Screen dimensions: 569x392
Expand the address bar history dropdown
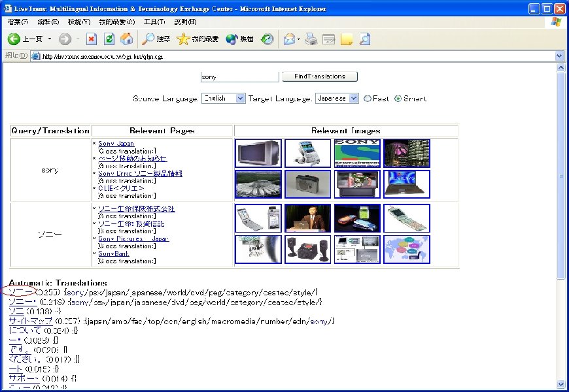pos(559,56)
